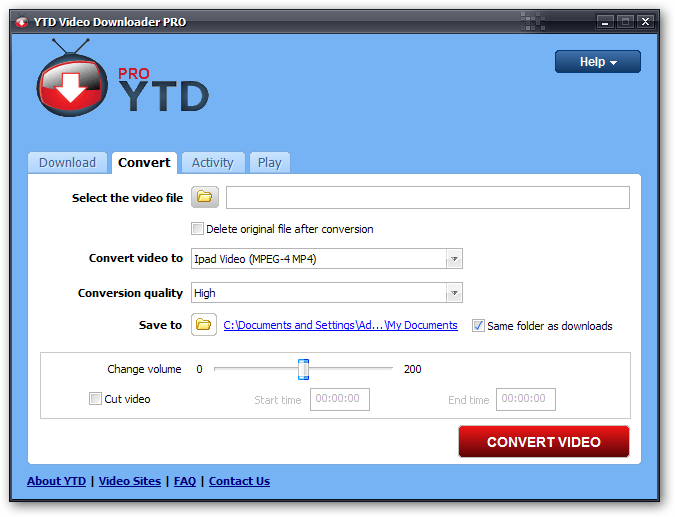Click the volume maximum value 200
This screenshot has width=675, height=517.
tap(412, 369)
